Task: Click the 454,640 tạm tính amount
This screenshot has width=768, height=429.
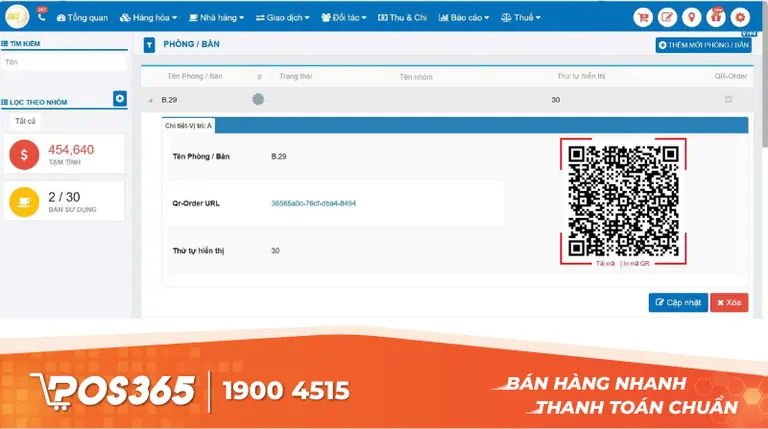Action: 71,150
